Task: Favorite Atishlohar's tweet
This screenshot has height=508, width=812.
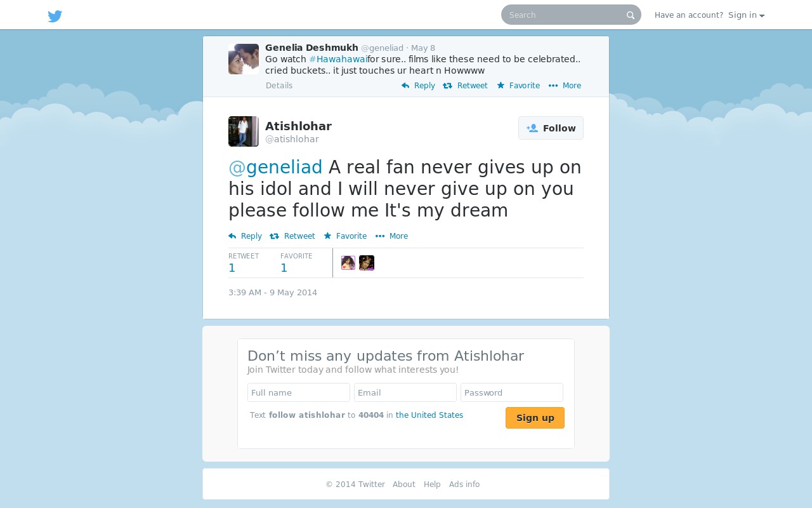Action: click(x=345, y=236)
